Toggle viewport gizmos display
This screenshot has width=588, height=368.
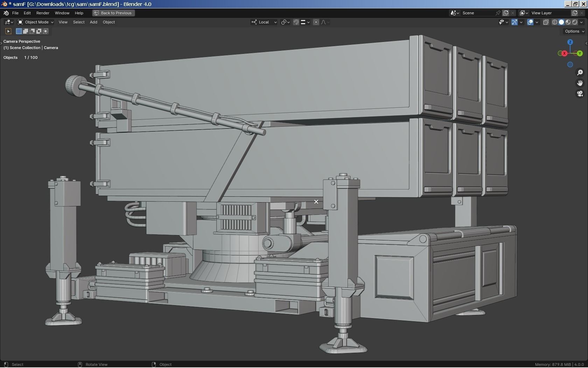(514, 22)
